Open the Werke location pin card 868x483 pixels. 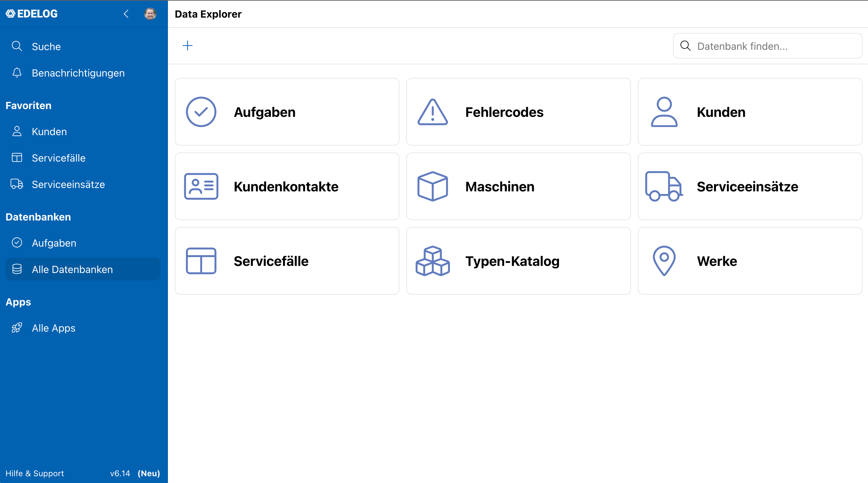(750, 261)
